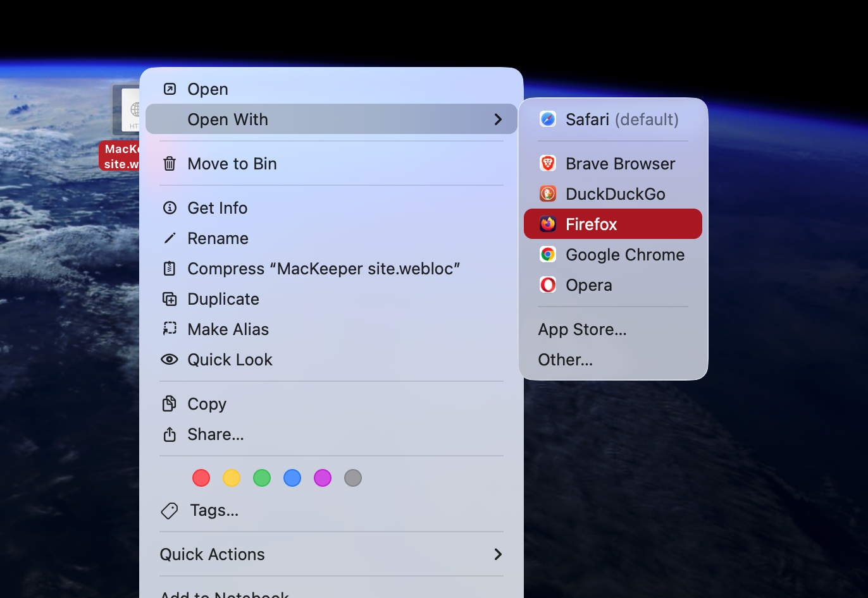The height and width of the screenshot is (598, 868).
Task: Click the Duplicate plus-square icon
Action: coord(170,298)
